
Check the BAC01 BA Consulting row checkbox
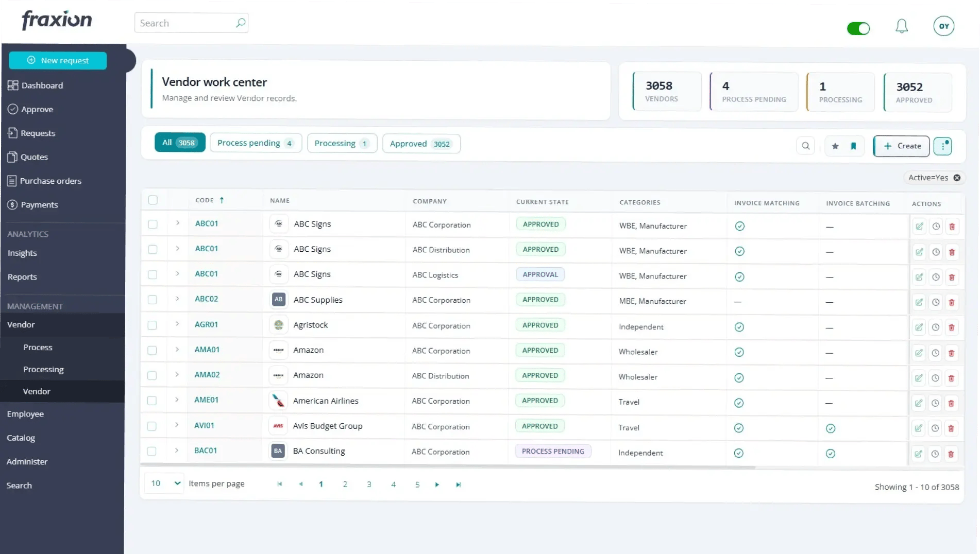(151, 451)
